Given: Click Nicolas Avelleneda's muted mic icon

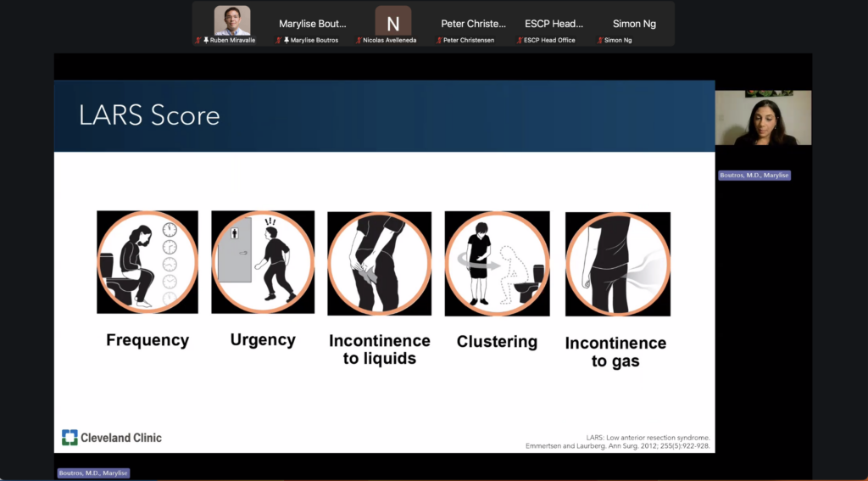Looking at the screenshot, I should tap(359, 40).
